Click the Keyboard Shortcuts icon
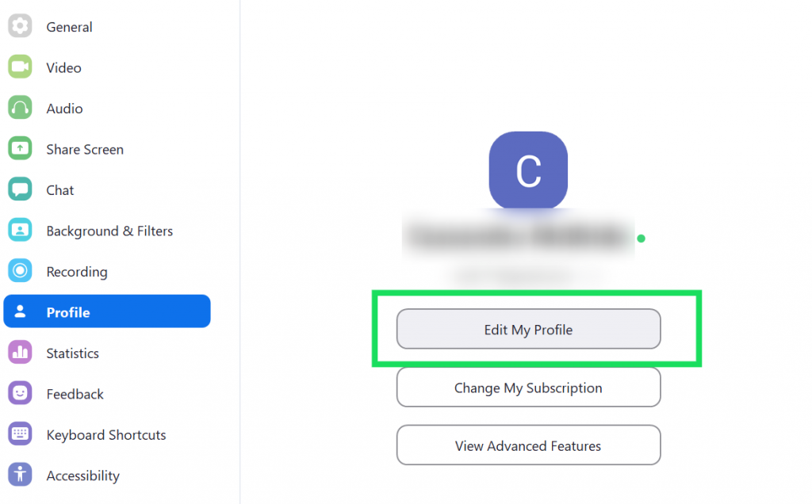The width and height of the screenshot is (812, 504). 19,434
